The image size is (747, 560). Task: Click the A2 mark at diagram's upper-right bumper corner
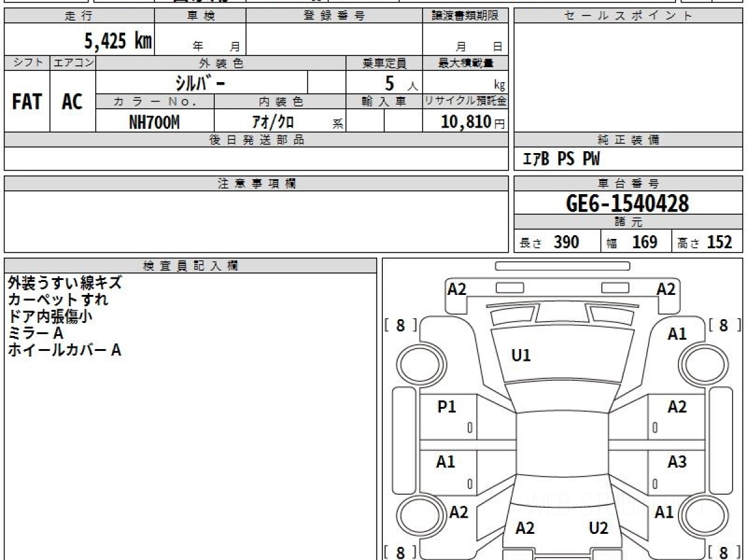tap(666, 289)
